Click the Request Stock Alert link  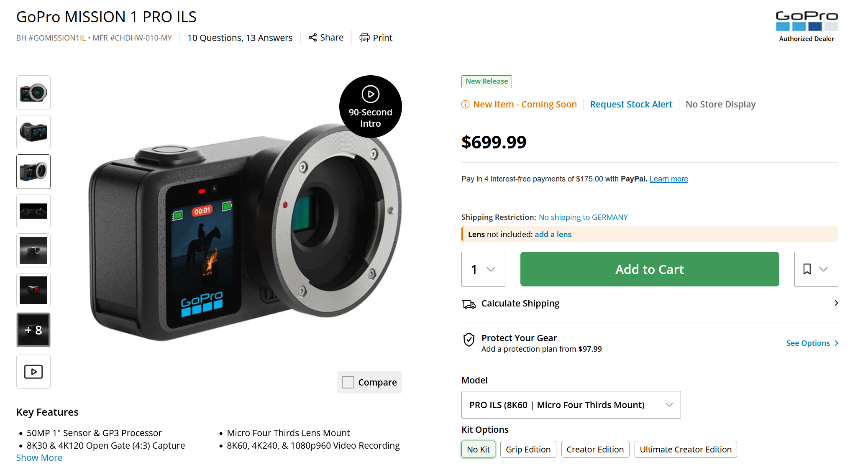[x=631, y=105]
